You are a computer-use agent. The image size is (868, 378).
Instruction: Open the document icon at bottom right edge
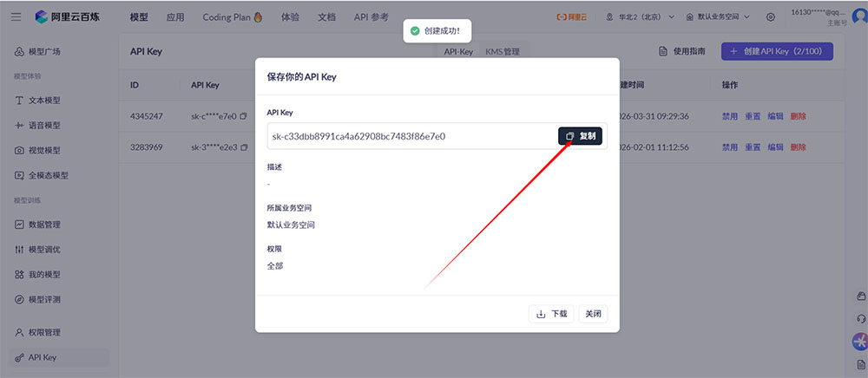click(x=861, y=364)
